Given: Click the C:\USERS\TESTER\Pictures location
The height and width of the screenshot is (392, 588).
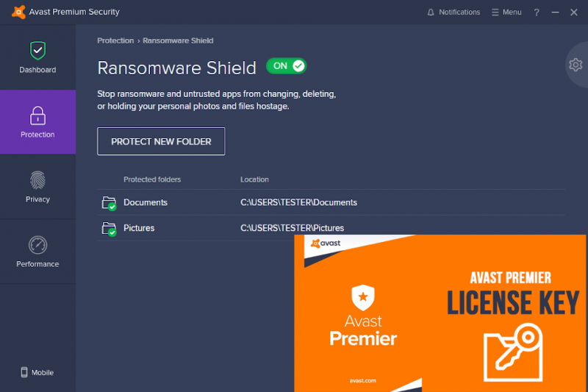Looking at the screenshot, I should [292, 228].
